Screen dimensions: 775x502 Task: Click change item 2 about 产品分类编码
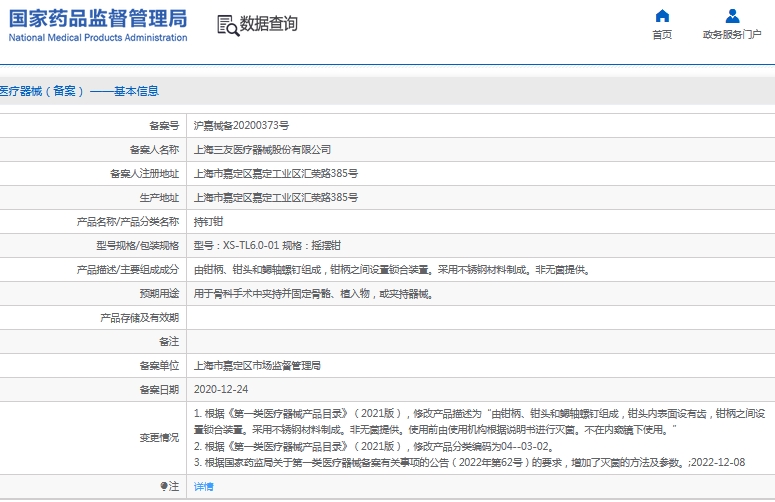pos(374,446)
